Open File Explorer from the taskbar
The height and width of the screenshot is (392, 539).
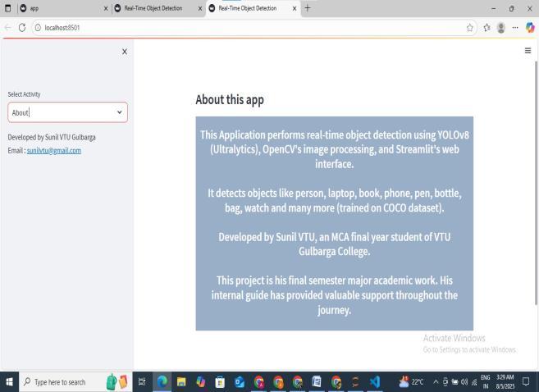point(181,381)
